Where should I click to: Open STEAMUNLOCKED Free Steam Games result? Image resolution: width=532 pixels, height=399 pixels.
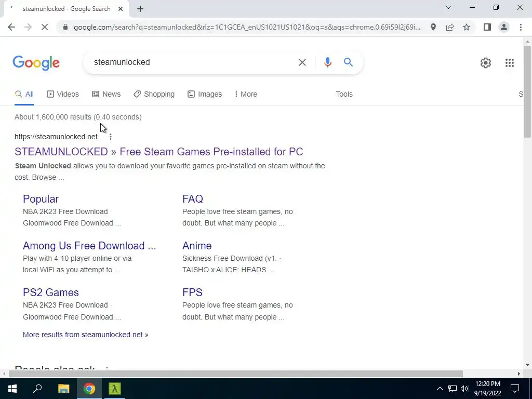(159, 152)
